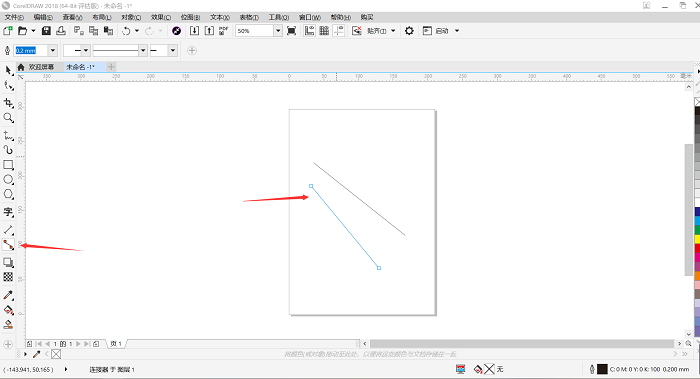Click the Full-Screen Preview icon

(x=292, y=31)
